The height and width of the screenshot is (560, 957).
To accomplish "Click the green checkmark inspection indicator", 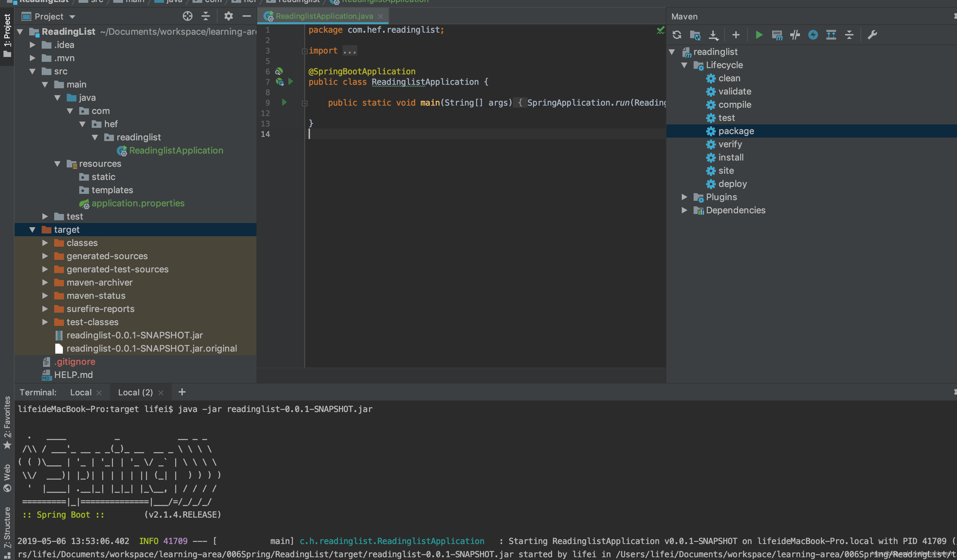I will coord(661,30).
